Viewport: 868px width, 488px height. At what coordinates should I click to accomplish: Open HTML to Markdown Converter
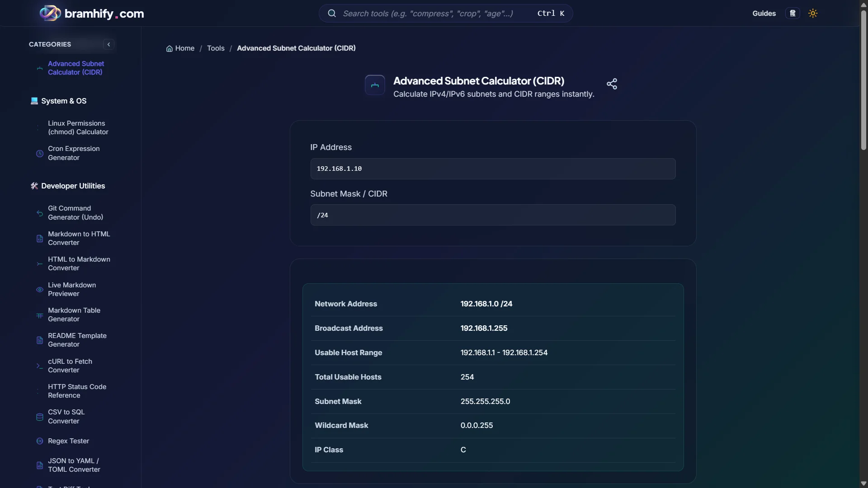tap(79, 263)
